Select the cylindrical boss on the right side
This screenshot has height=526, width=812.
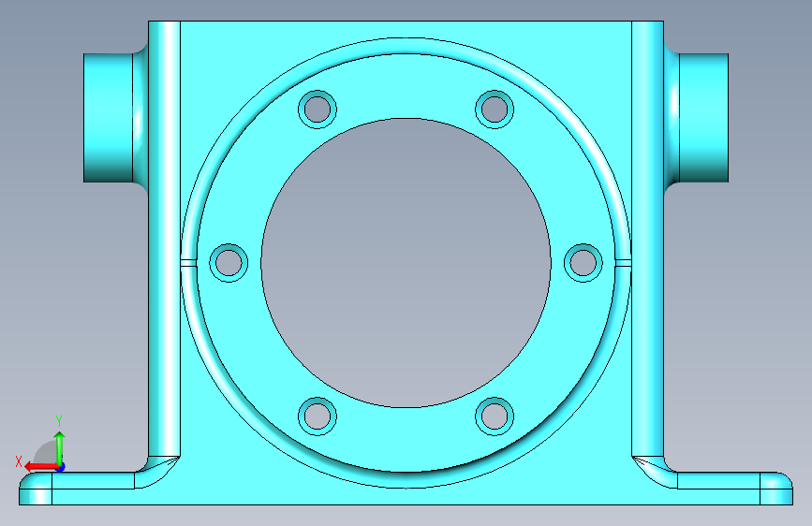click(703, 118)
